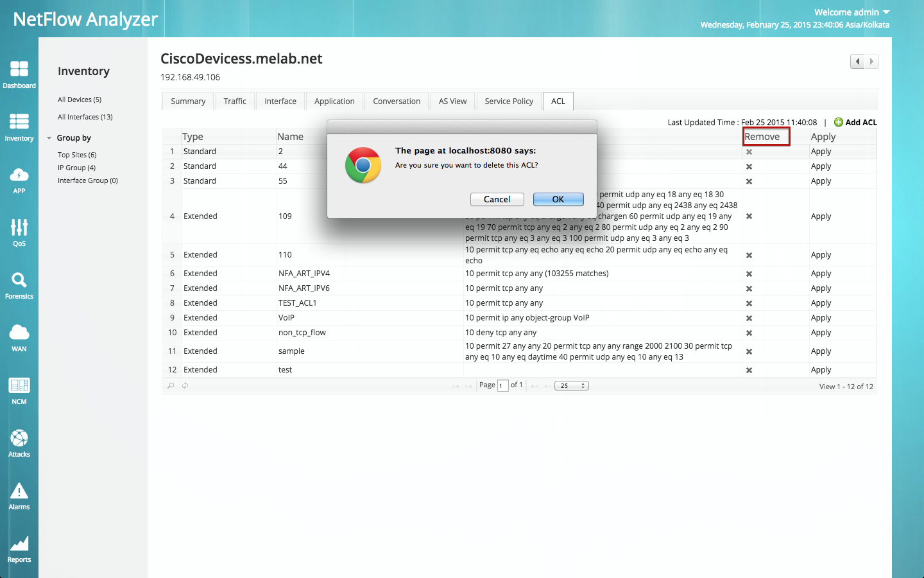This screenshot has width=924, height=578.
Task: Switch to the Application tab
Action: (x=334, y=101)
